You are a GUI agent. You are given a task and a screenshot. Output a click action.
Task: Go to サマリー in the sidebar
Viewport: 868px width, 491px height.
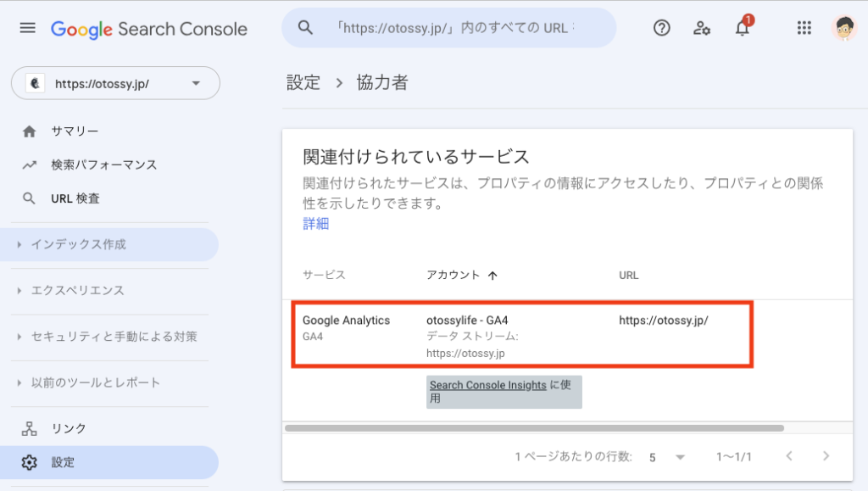[75, 131]
